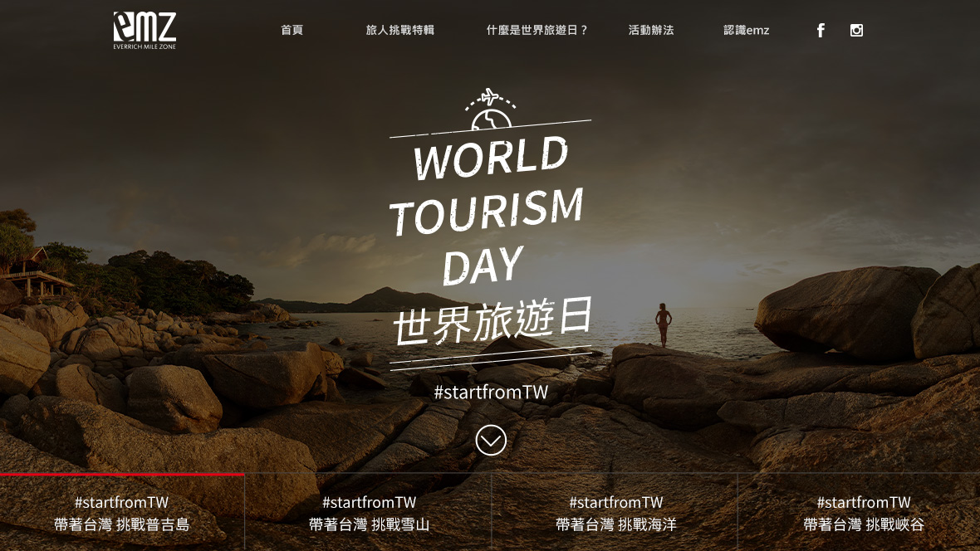This screenshot has height=551, width=980.
Task: Switch to the 挑戰普吉島 slide tab
Action: pos(122,514)
